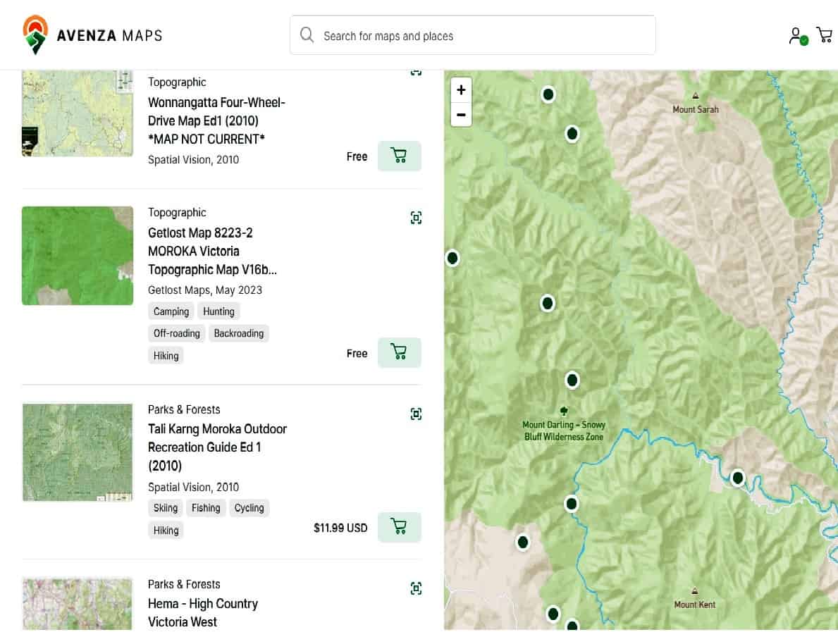Click the Avenza Maps logo
This screenshot has width=838, height=644.
click(92, 35)
